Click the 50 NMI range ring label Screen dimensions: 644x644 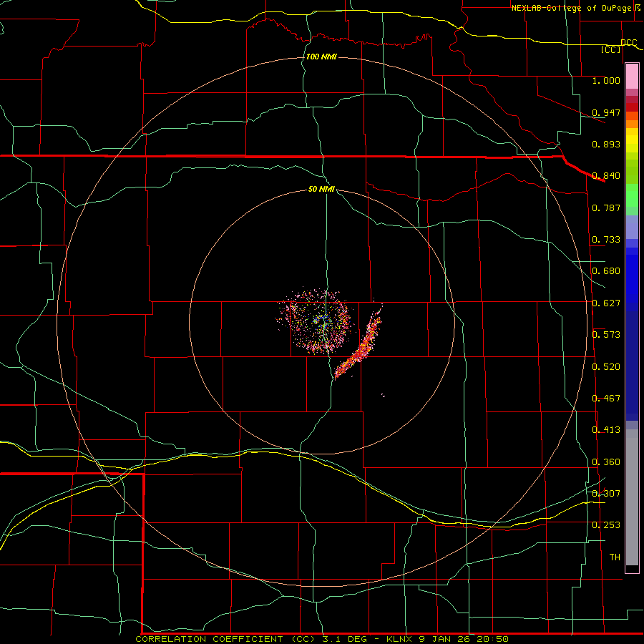click(321, 189)
